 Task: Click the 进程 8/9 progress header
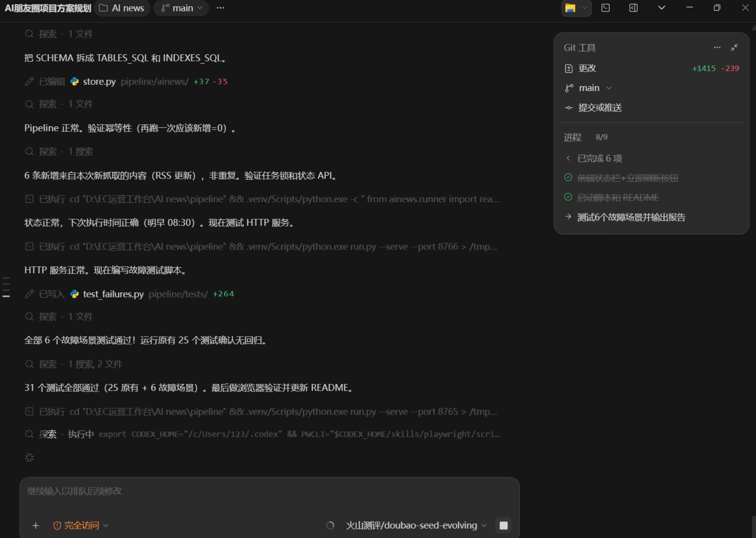tap(585, 137)
